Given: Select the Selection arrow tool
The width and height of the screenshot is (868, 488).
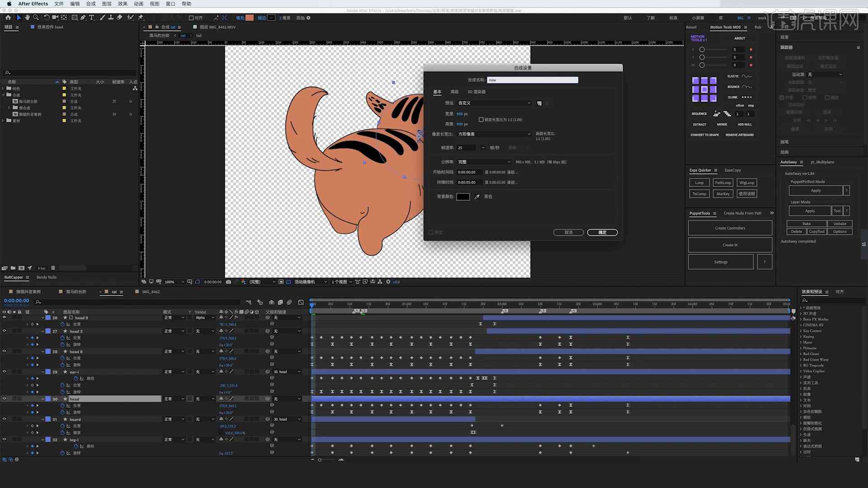Looking at the screenshot, I should tap(19, 18).
